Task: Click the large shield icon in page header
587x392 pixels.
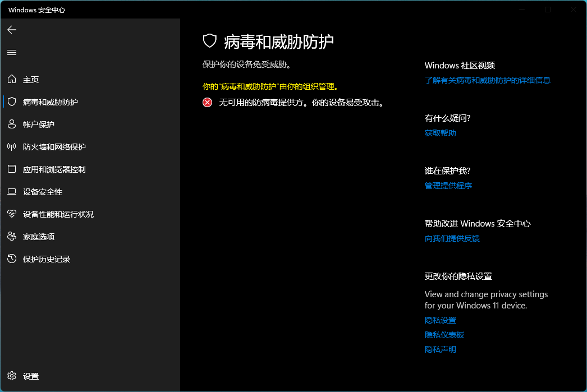Action: (x=210, y=41)
